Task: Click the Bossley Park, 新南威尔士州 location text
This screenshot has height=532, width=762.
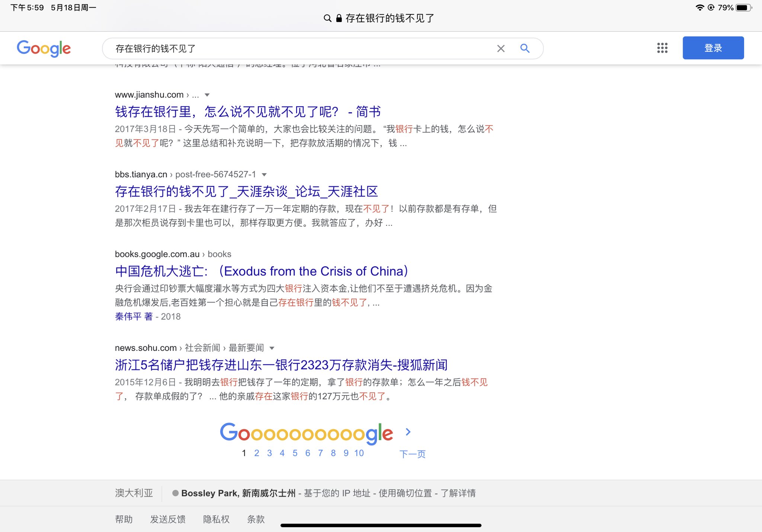Action: (x=238, y=493)
